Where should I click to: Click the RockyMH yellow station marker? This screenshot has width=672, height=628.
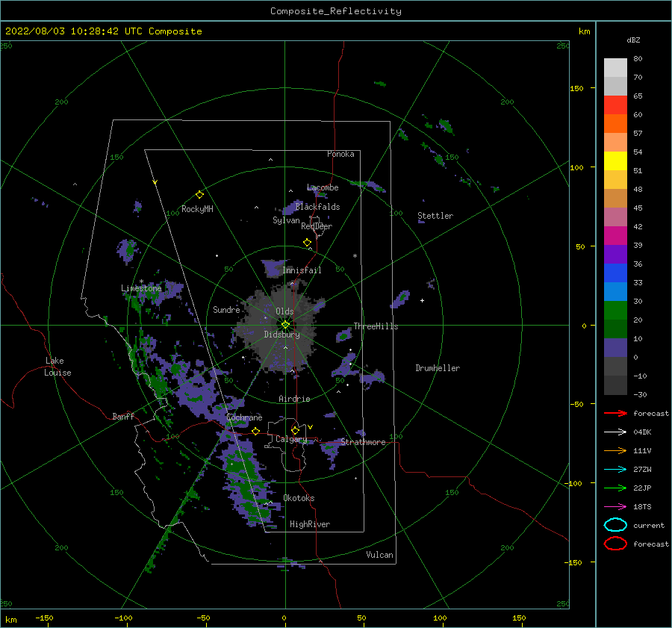click(199, 195)
